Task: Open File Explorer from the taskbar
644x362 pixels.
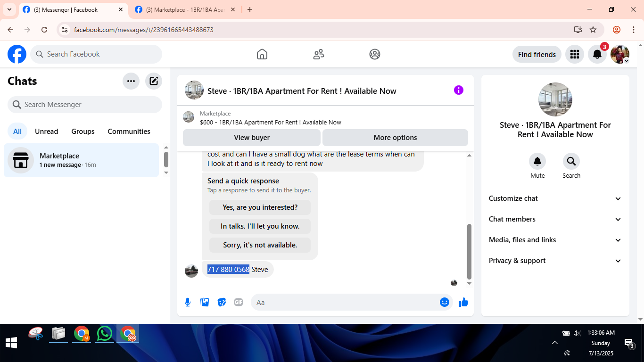Action: [x=58, y=334]
